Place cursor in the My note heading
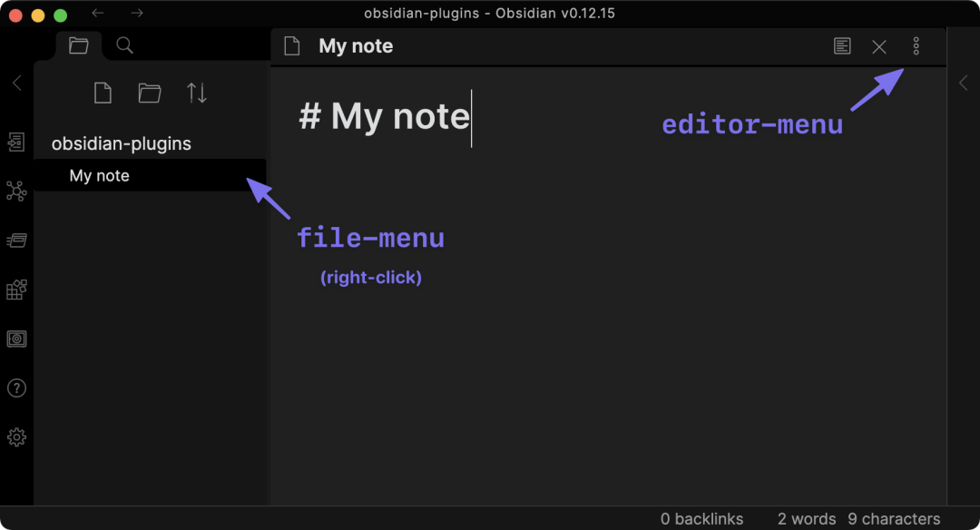 click(385, 116)
